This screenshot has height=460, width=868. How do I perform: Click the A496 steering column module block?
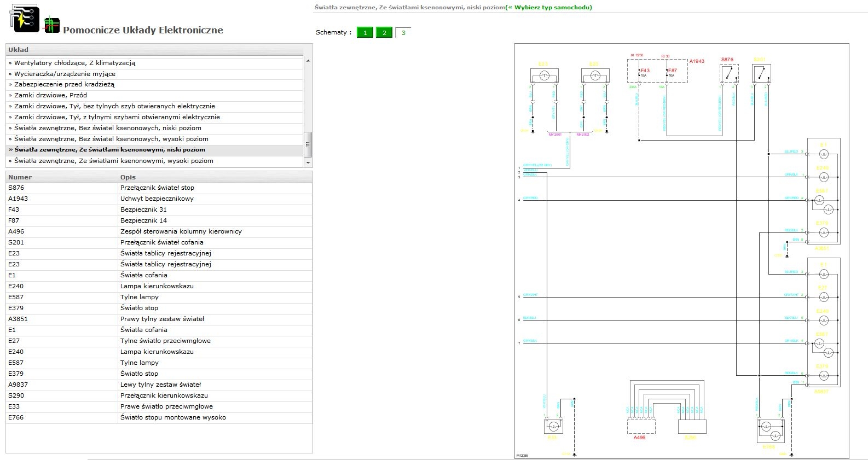tap(641, 426)
